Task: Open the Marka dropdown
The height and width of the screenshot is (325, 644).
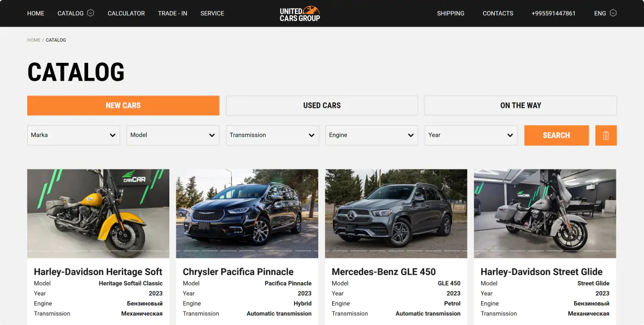Action: click(74, 135)
